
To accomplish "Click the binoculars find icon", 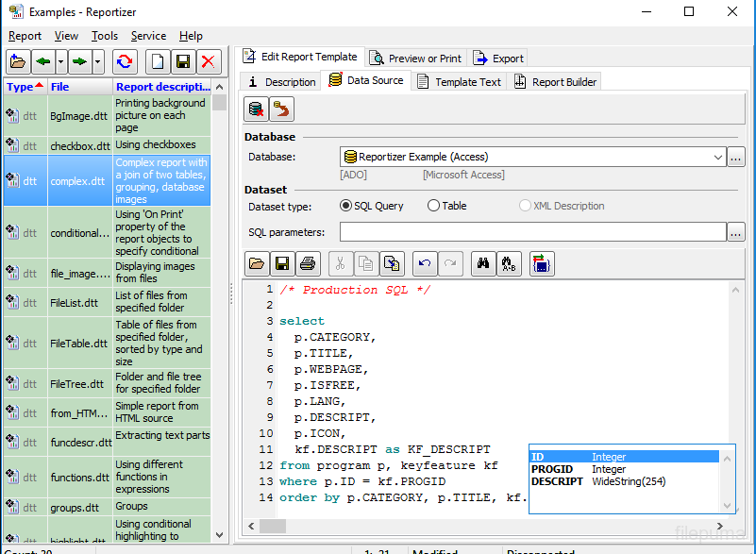I will [x=481, y=263].
